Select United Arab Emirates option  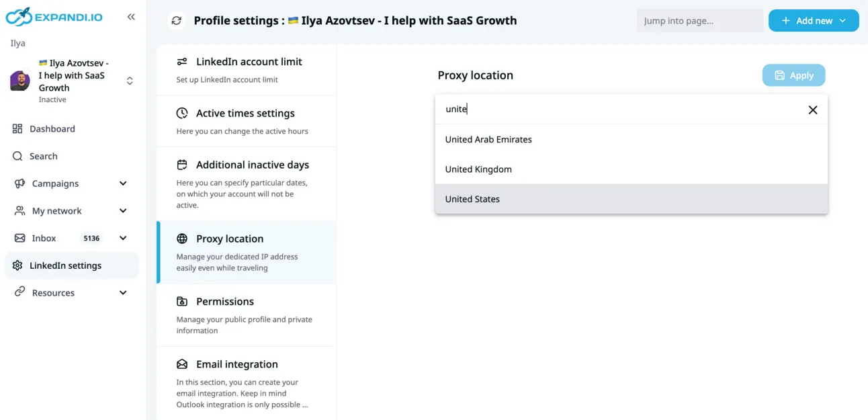click(x=632, y=139)
